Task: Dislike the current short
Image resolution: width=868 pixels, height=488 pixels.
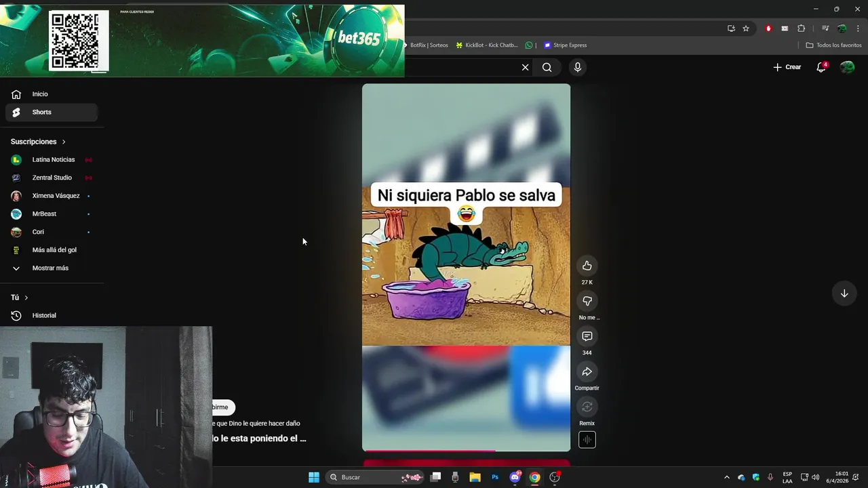Action: coord(587,301)
